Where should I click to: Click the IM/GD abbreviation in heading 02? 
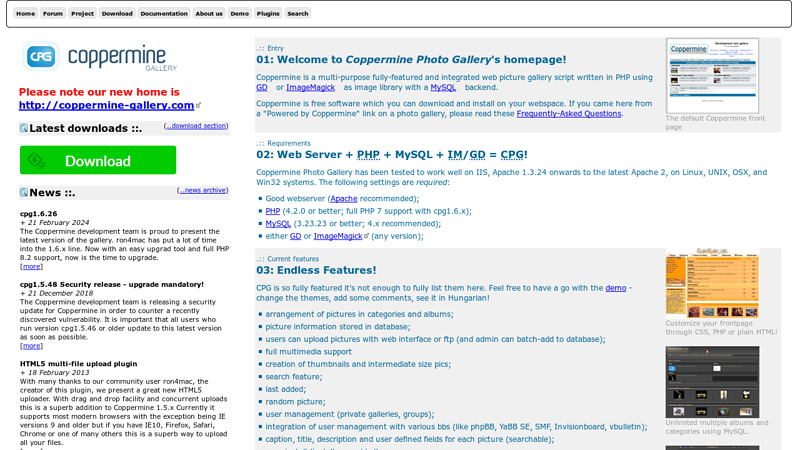point(466,155)
